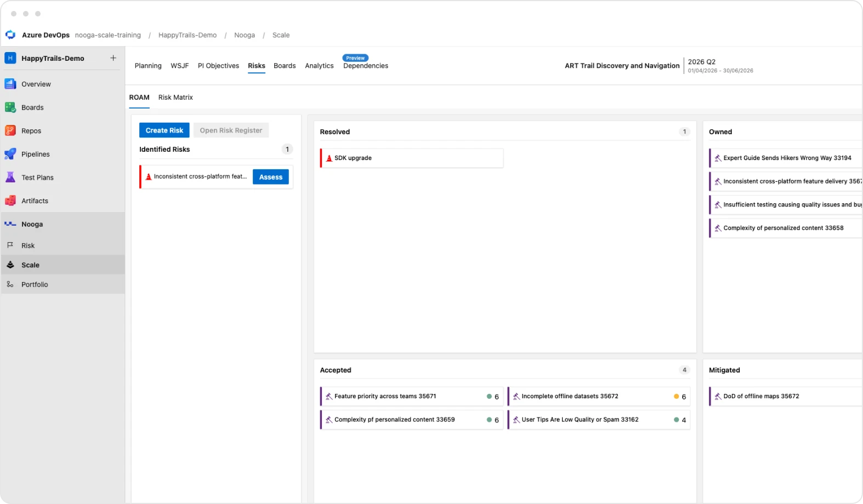
Task: Go to the PI Objectives tab
Action: coord(218,66)
